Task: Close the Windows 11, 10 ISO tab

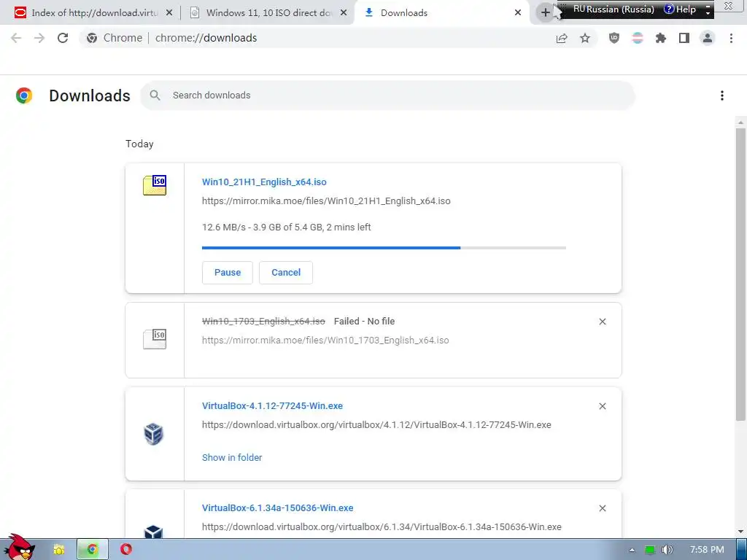Action: click(344, 13)
